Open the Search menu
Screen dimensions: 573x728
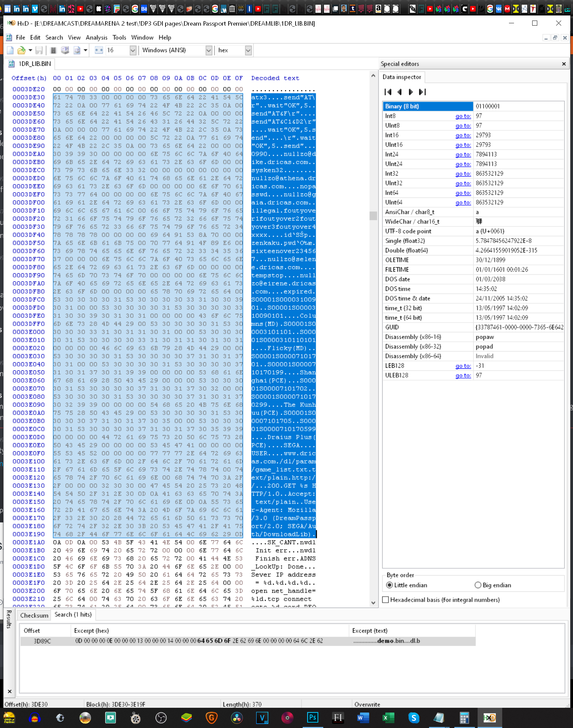tap(54, 37)
